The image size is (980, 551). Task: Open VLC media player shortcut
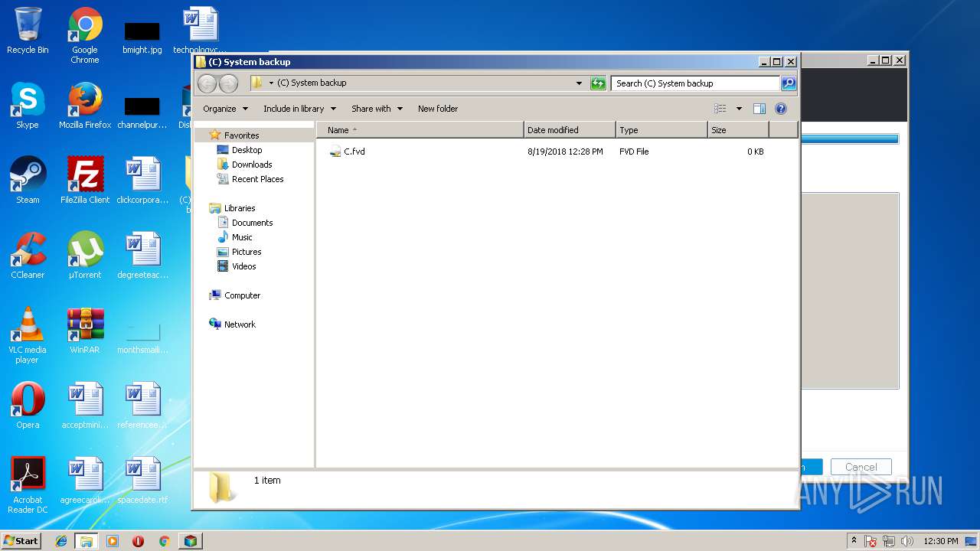[x=28, y=335]
